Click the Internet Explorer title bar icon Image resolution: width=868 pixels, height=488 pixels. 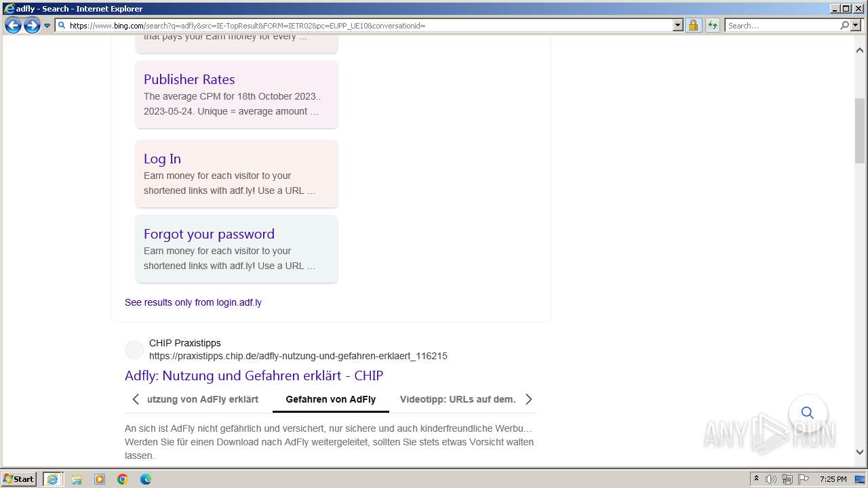pyautogui.click(x=9, y=9)
